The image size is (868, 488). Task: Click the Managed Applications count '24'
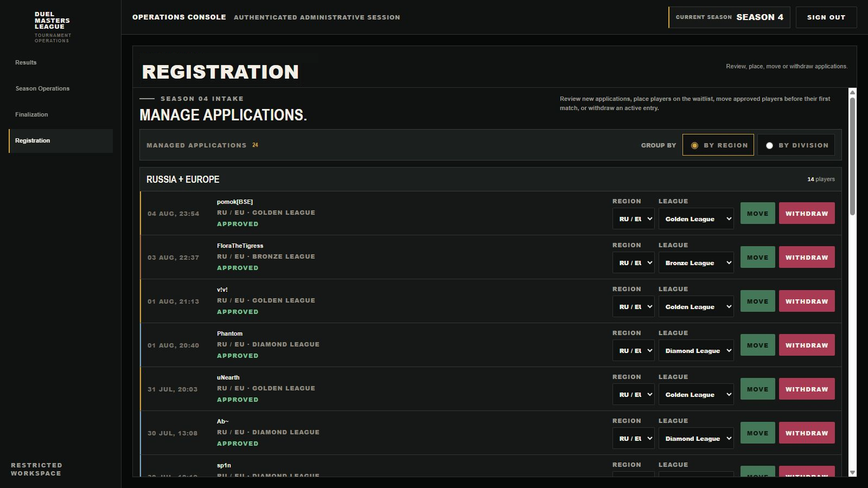click(x=255, y=145)
